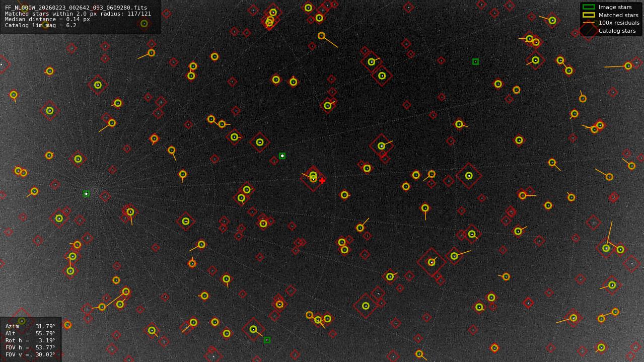Click the 'Alt = 55.79°' value
The width and height of the screenshot is (644, 362).
pos(30,333)
